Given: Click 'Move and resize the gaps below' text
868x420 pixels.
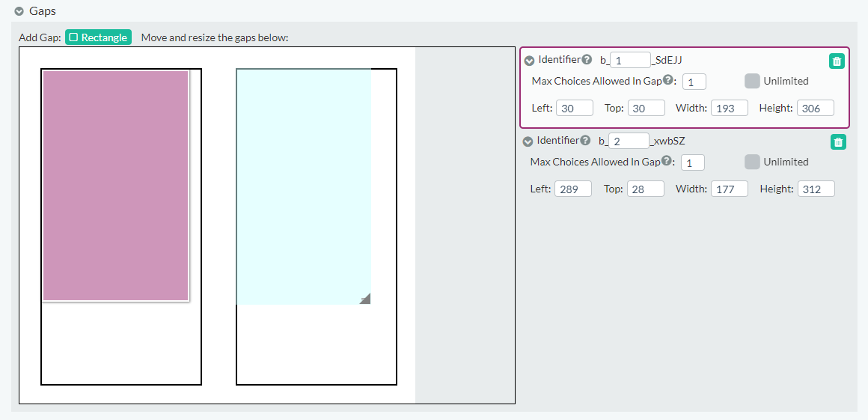Looking at the screenshot, I should coord(216,37).
